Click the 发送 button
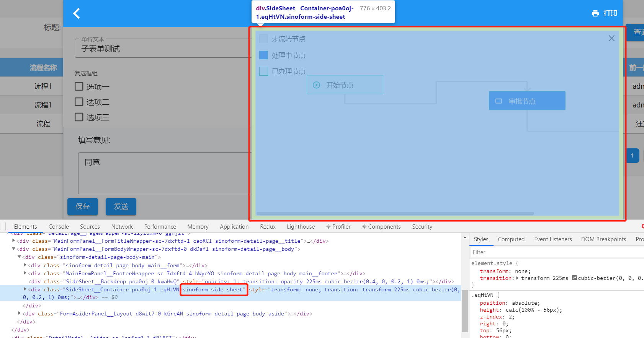The width and height of the screenshot is (644, 338). [x=121, y=206]
